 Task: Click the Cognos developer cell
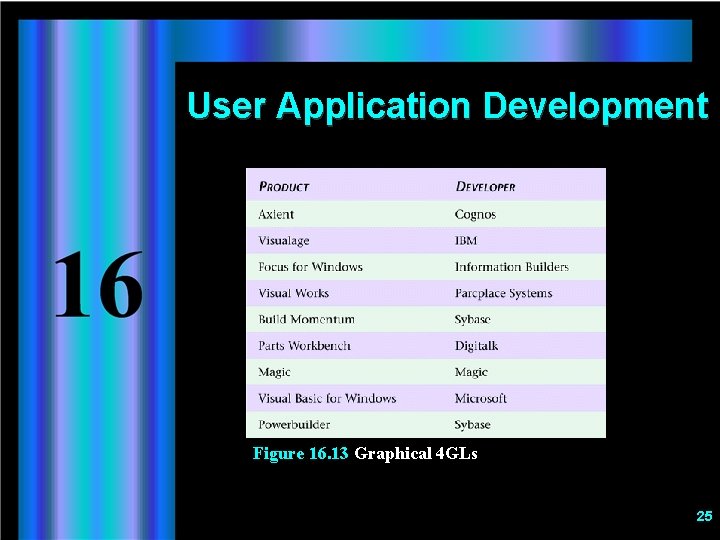tap(475, 214)
